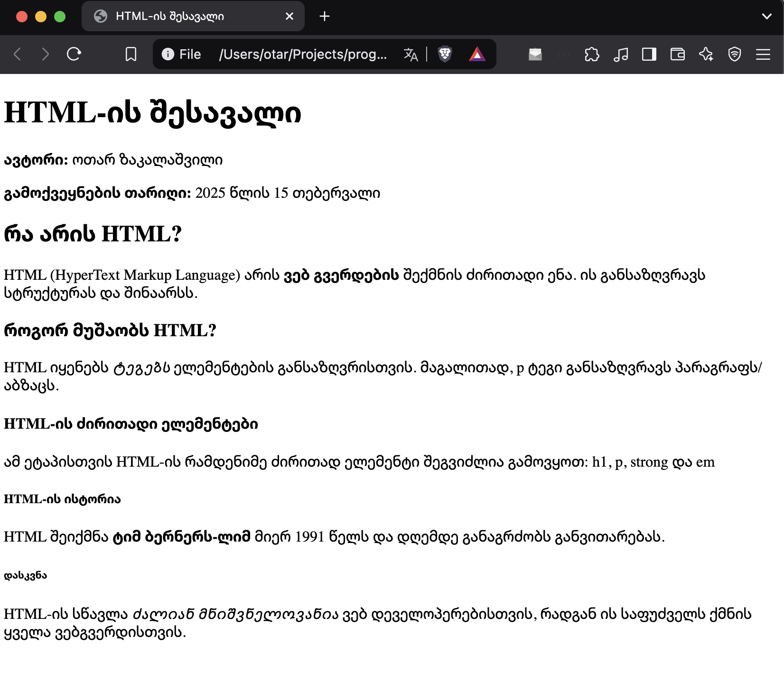This screenshot has height=681, width=784.
Task: Click italic text ძალიან მნიშვნელოვანია
Action: (236, 615)
